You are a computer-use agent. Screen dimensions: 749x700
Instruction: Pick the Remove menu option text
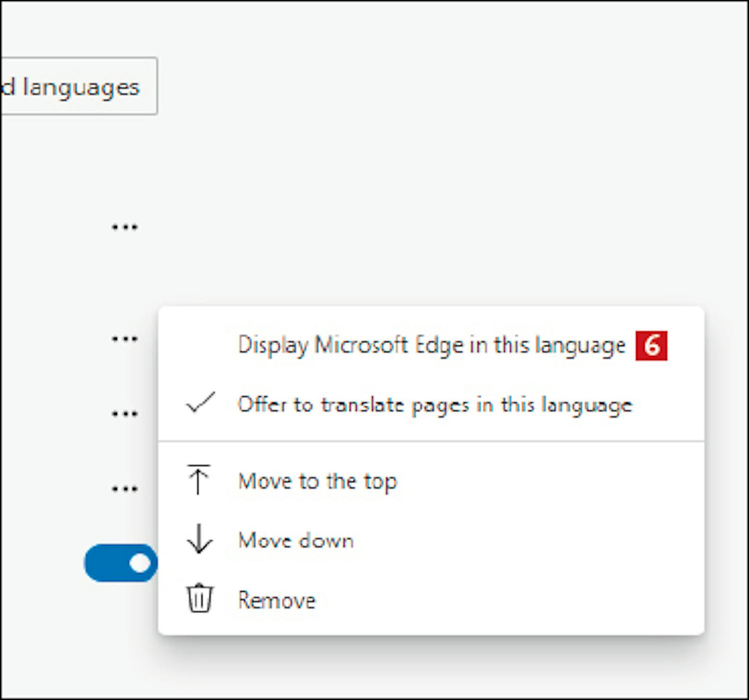coord(277,600)
